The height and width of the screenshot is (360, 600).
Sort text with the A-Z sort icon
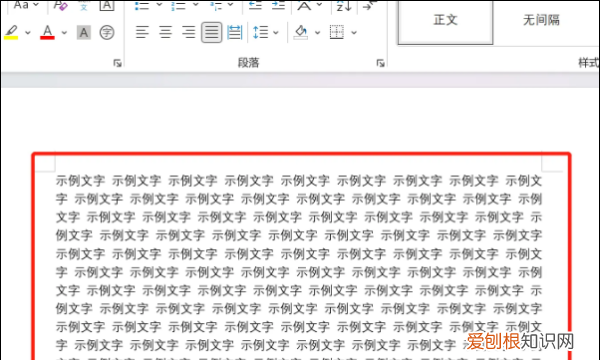click(x=344, y=5)
